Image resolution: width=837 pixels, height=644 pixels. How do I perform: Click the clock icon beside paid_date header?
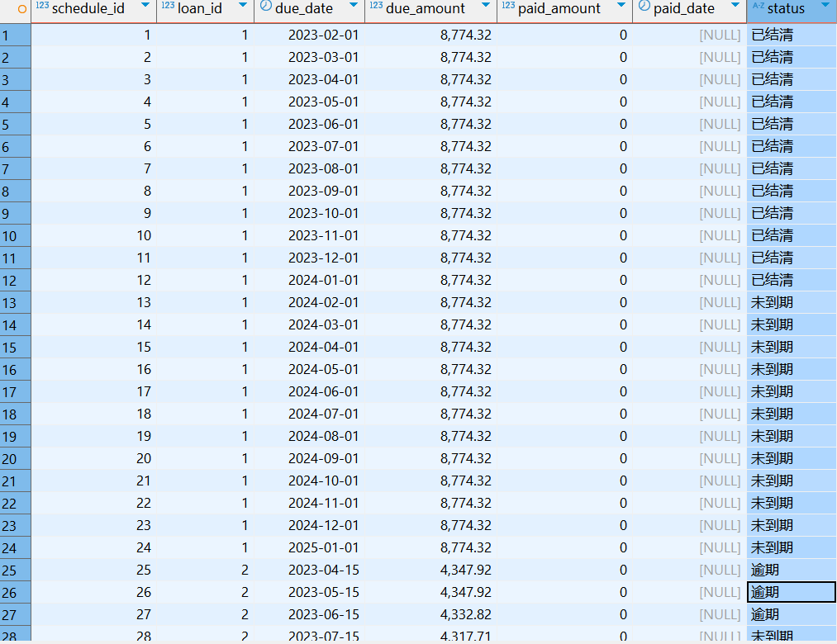(x=644, y=8)
